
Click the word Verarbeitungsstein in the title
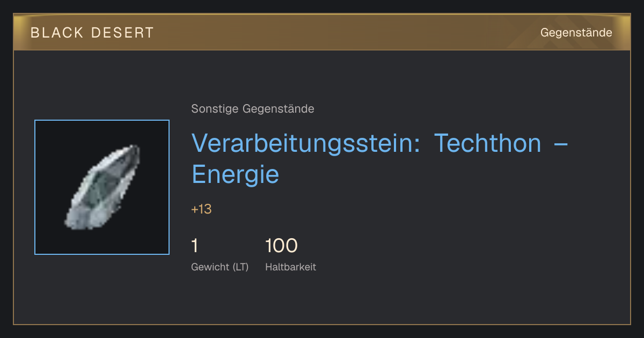pyautogui.click(x=306, y=143)
